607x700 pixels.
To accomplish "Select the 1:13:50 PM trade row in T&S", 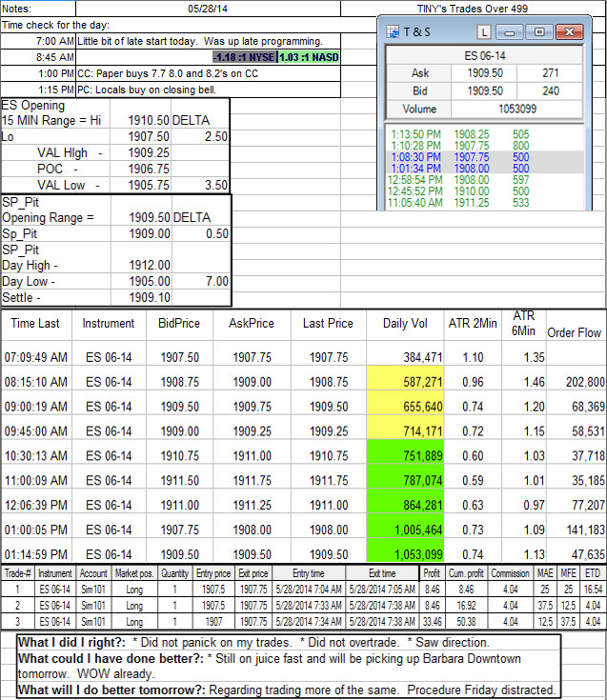I will pyautogui.click(x=485, y=134).
